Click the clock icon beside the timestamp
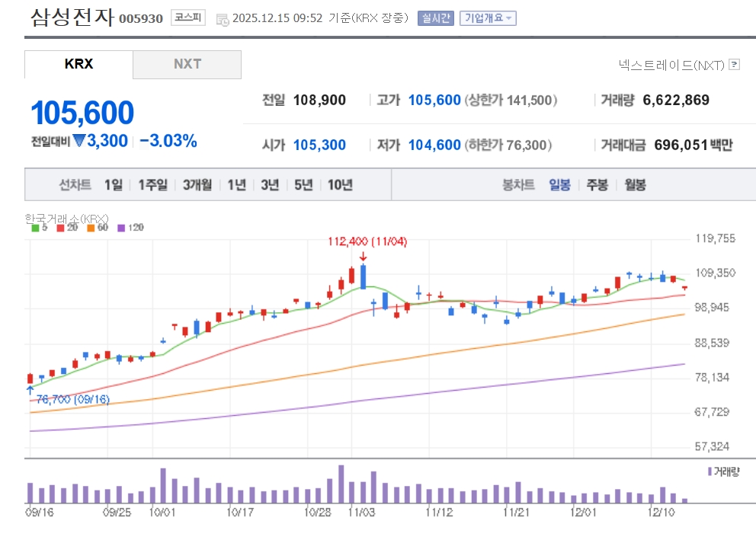The image size is (756, 540). [222, 19]
